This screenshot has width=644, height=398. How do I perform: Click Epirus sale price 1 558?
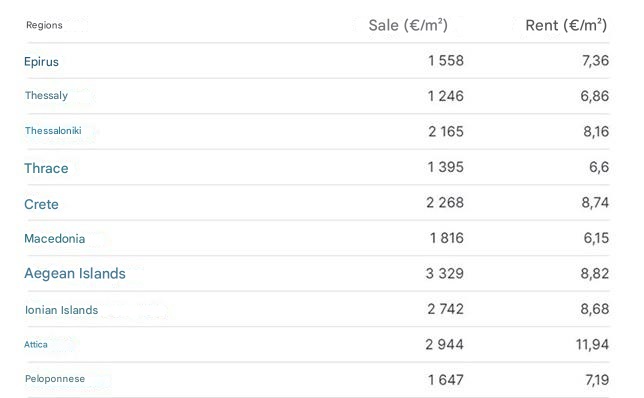click(446, 60)
